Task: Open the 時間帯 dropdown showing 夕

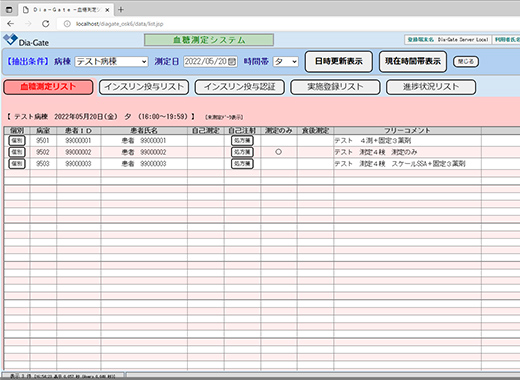Action: [285, 62]
